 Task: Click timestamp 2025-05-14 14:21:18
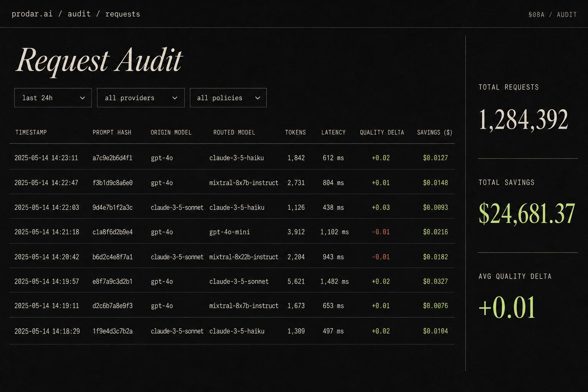point(47,232)
